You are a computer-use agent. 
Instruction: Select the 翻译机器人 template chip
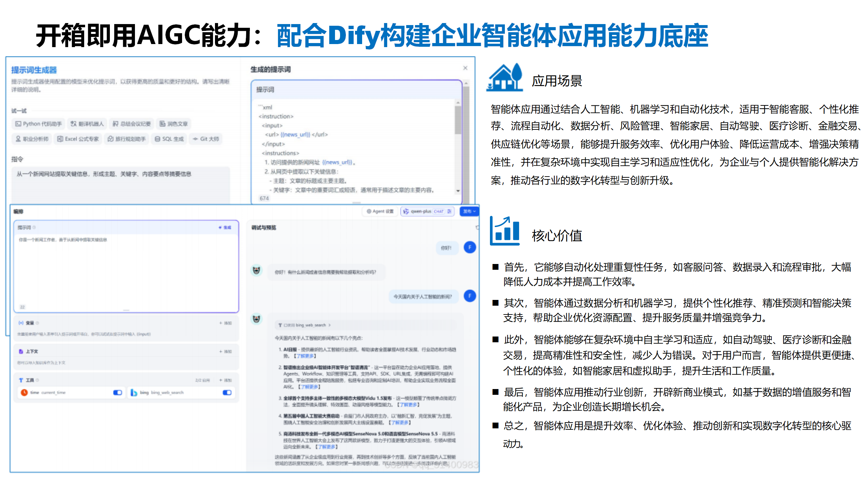point(87,124)
